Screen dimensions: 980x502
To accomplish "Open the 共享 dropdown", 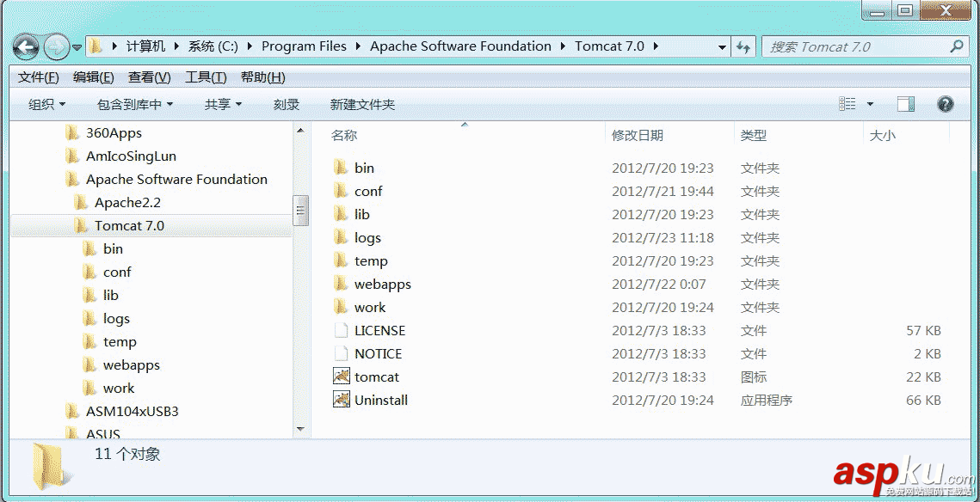I will click(223, 104).
